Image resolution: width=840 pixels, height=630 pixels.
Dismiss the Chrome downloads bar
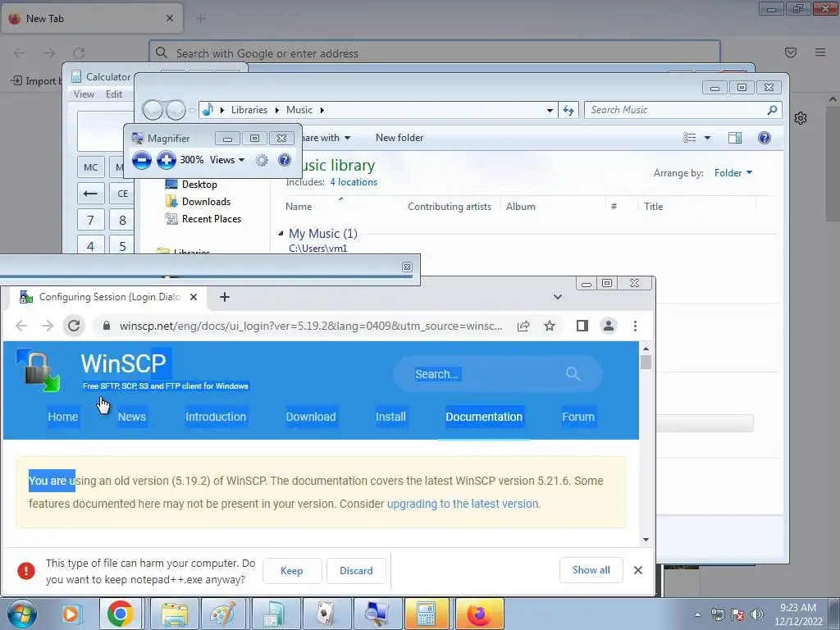point(638,570)
